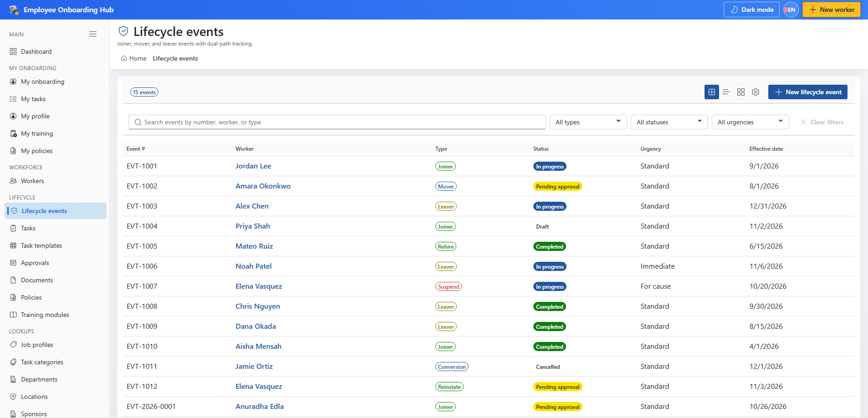Open the Workers page
This screenshot has height=418, width=868.
pos(56,181)
